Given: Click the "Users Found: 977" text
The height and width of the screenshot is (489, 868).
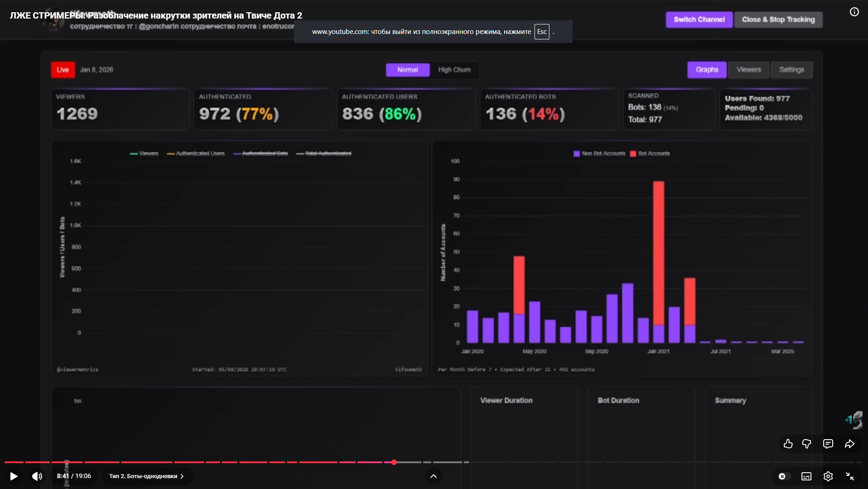Looking at the screenshot, I should pyautogui.click(x=757, y=98).
